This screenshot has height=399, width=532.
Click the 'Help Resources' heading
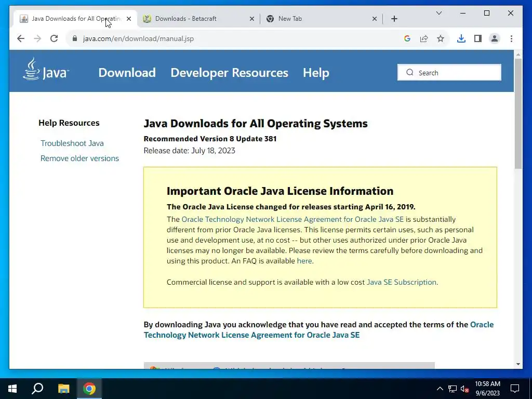[69, 123]
